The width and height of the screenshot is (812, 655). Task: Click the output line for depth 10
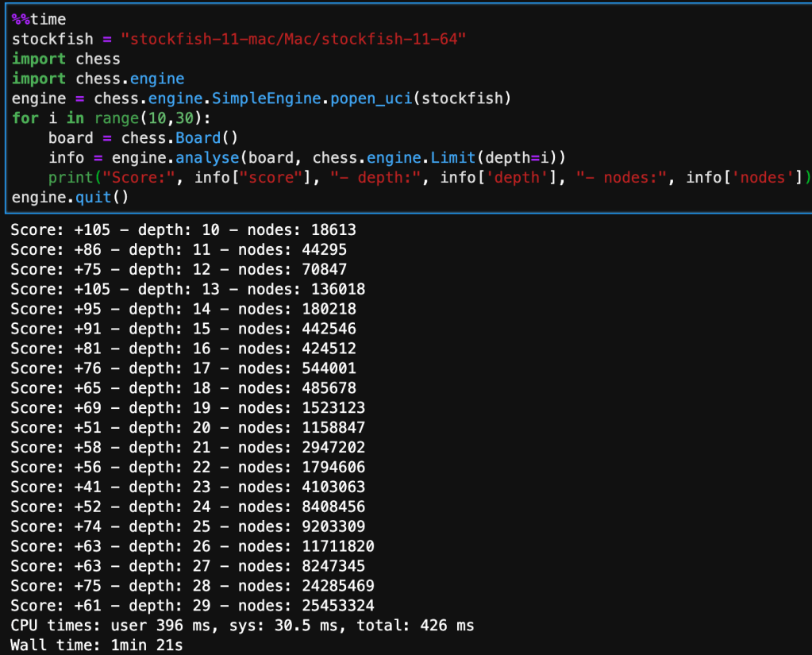click(183, 229)
